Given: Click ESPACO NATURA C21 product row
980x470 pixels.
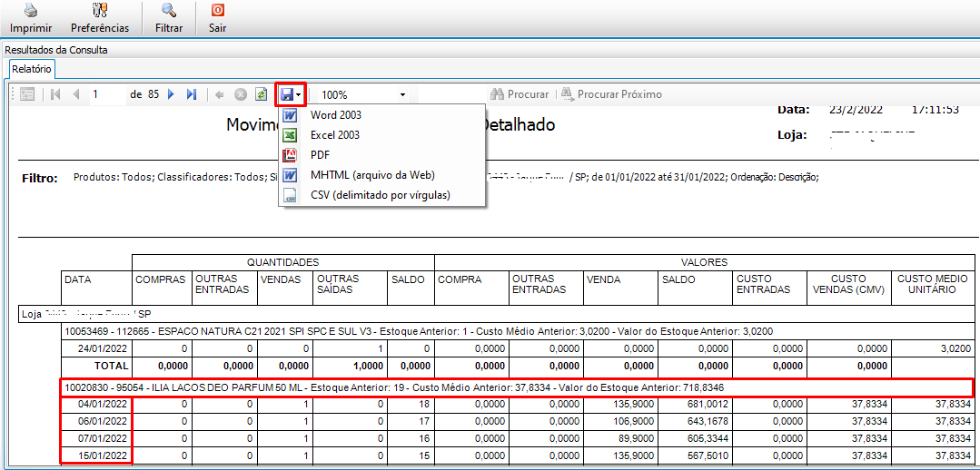Looking at the screenshot, I should click(516, 331).
